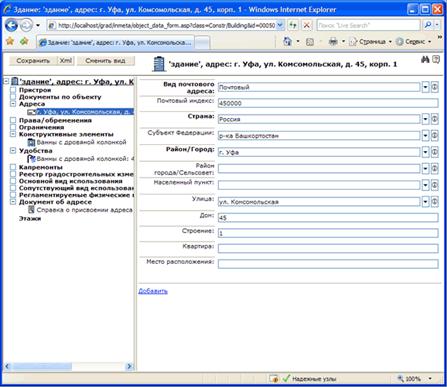Screen dimensions: 447x387
Task: Open a new blank browser tab
Action: coord(202,43)
